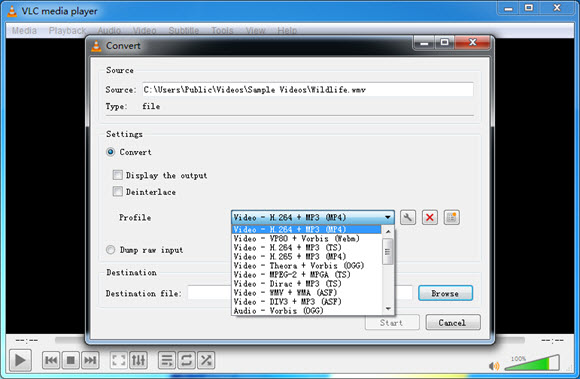
Task: Open the Tools menu
Action: pyautogui.click(x=222, y=31)
